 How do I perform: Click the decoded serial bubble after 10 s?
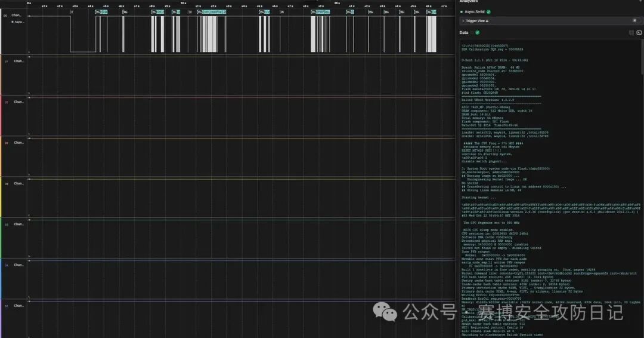[212, 12]
